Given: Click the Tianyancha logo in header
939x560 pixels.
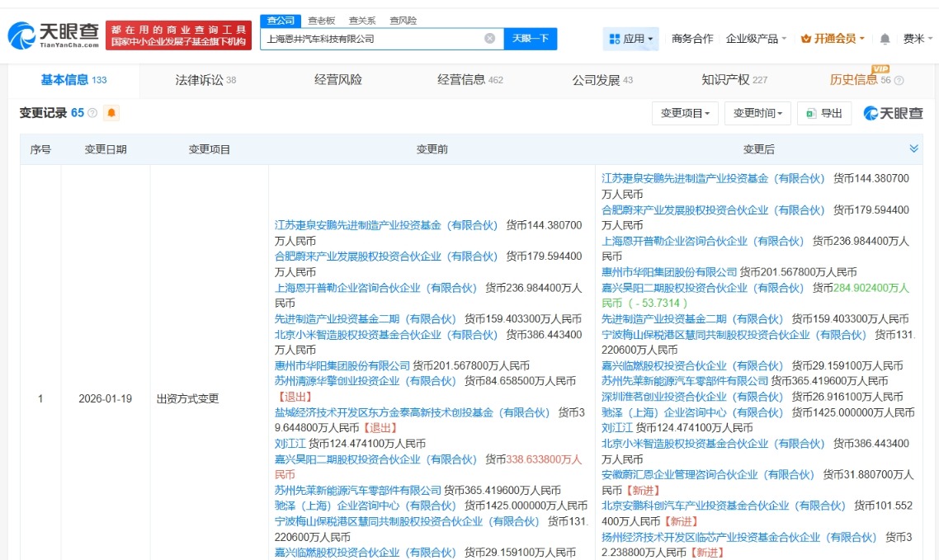Looking at the screenshot, I should click(x=54, y=35).
